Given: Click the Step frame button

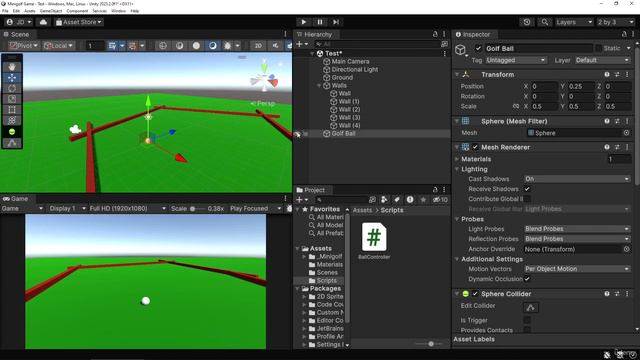Looking at the screenshot, I should [336, 22].
